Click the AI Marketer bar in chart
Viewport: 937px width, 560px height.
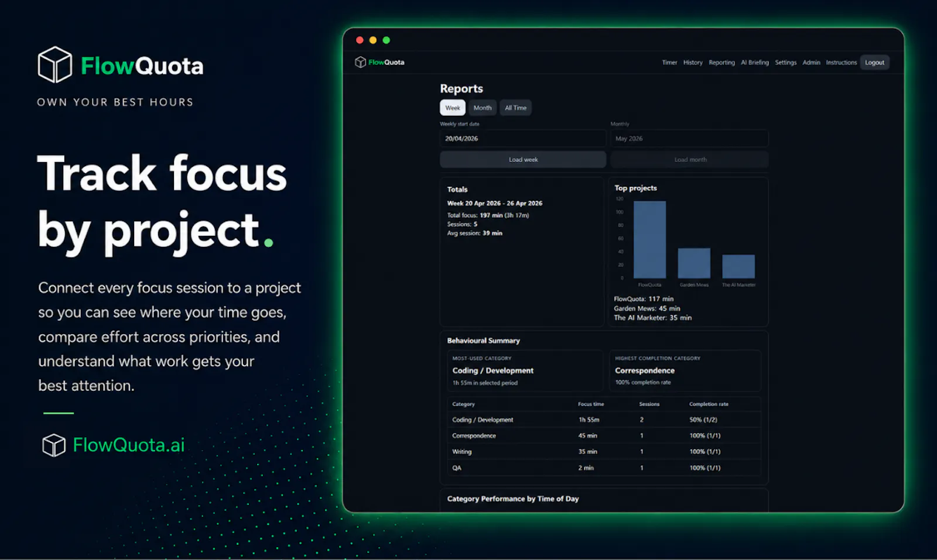(738, 267)
